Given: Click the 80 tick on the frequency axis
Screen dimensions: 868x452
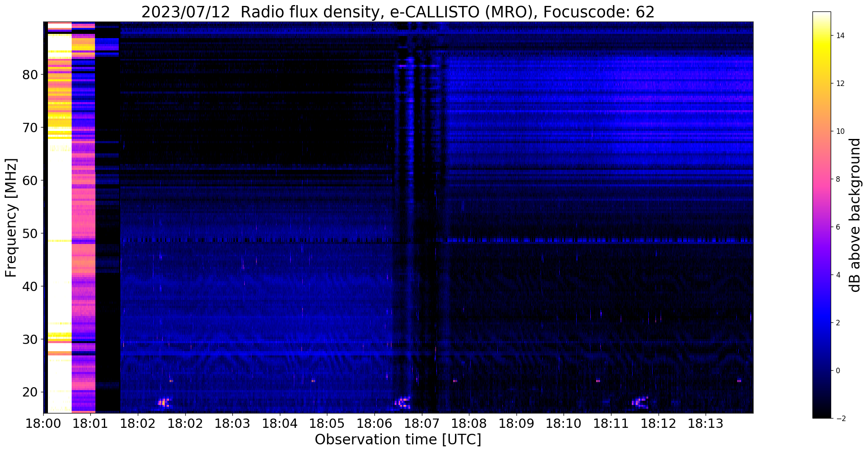Looking at the screenshot, I should pos(31,75).
